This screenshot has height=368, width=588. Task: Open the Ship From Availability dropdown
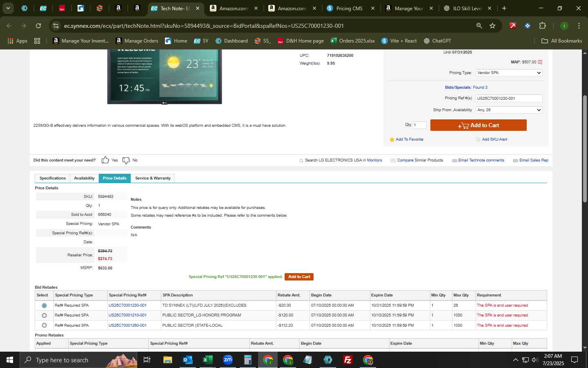pyautogui.click(x=509, y=110)
